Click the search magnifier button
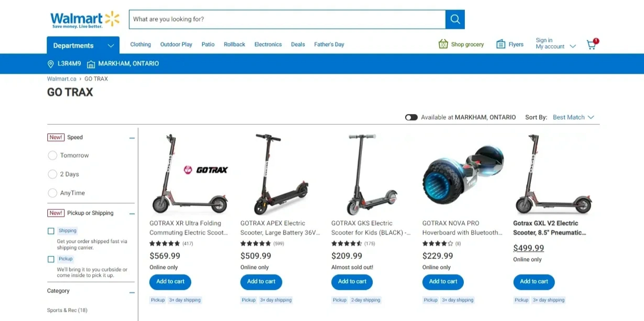The width and height of the screenshot is (644, 321). click(x=455, y=19)
